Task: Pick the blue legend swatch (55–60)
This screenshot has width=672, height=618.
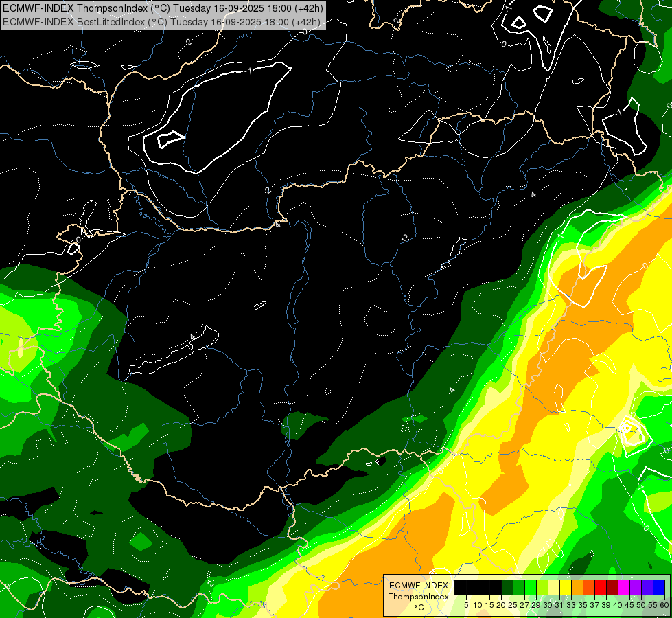Action: [659, 587]
